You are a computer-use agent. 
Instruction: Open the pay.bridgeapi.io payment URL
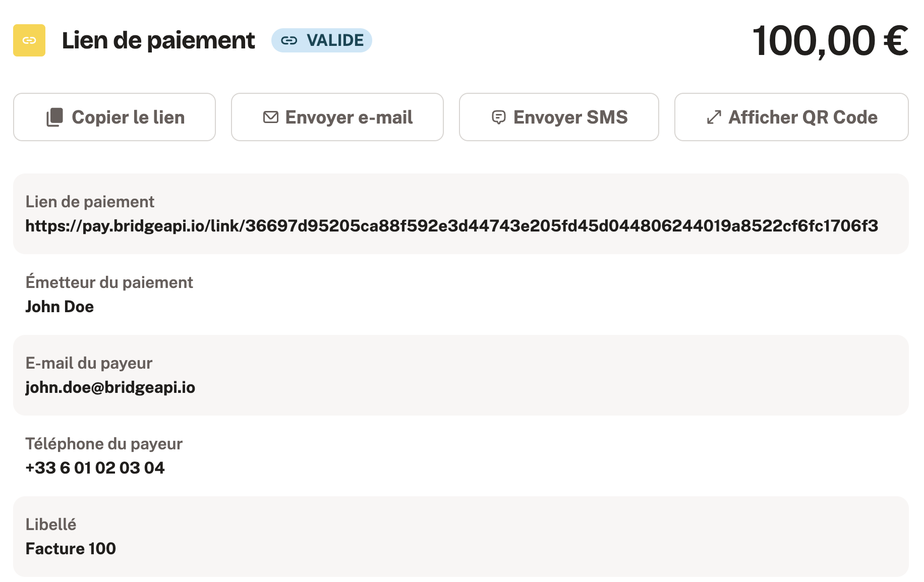pyautogui.click(x=452, y=225)
